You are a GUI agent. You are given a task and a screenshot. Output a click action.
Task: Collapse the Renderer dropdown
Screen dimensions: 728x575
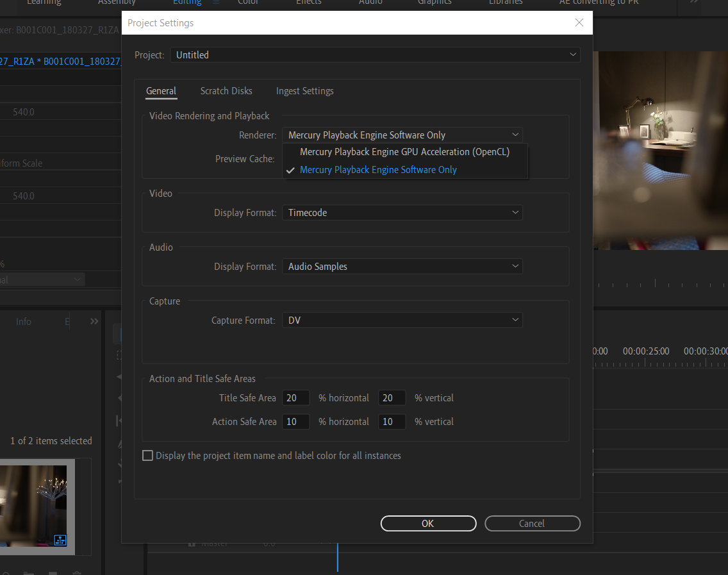402,135
